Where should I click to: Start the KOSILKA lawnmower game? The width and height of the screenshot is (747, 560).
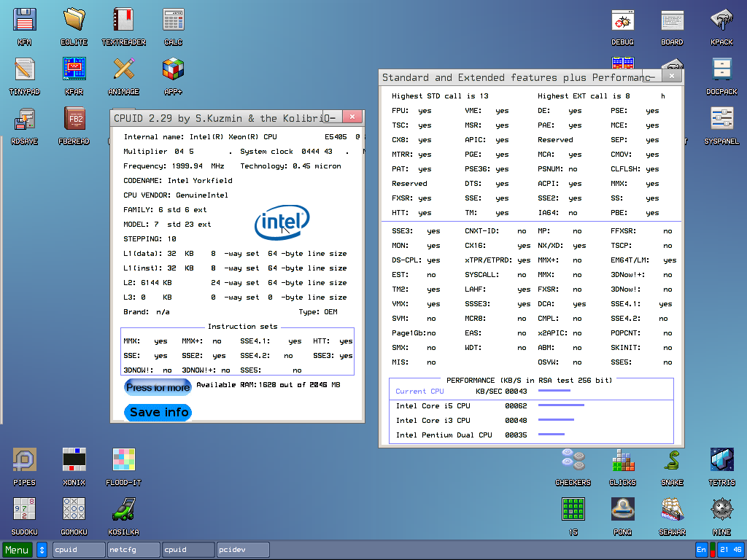pos(123,510)
